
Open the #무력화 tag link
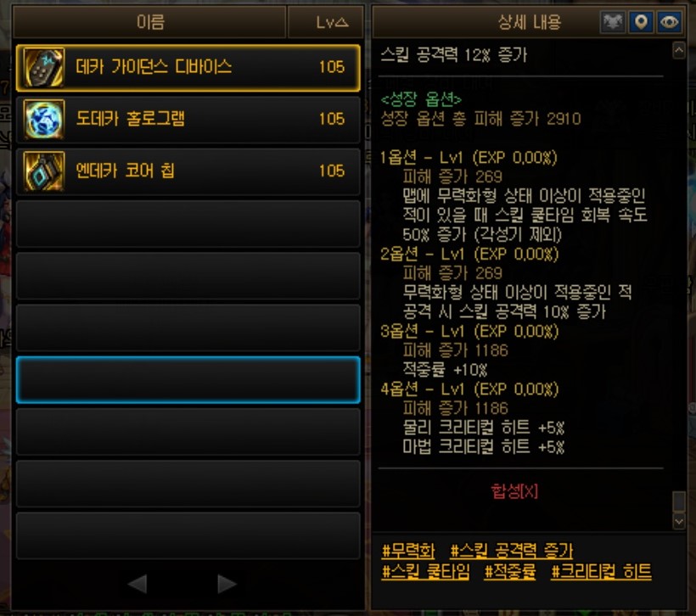coord(408,551)
